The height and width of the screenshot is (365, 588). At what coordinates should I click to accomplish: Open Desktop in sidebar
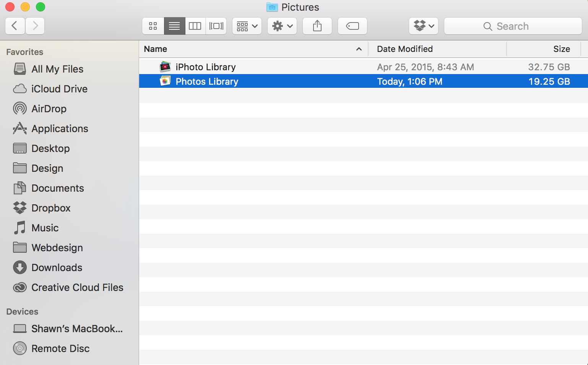(50, 149)
